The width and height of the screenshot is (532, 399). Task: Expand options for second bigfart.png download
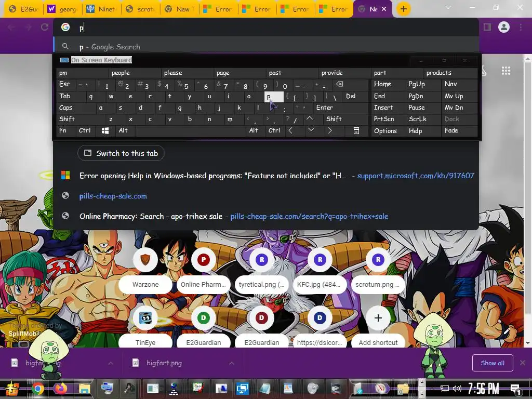[232, 363]
